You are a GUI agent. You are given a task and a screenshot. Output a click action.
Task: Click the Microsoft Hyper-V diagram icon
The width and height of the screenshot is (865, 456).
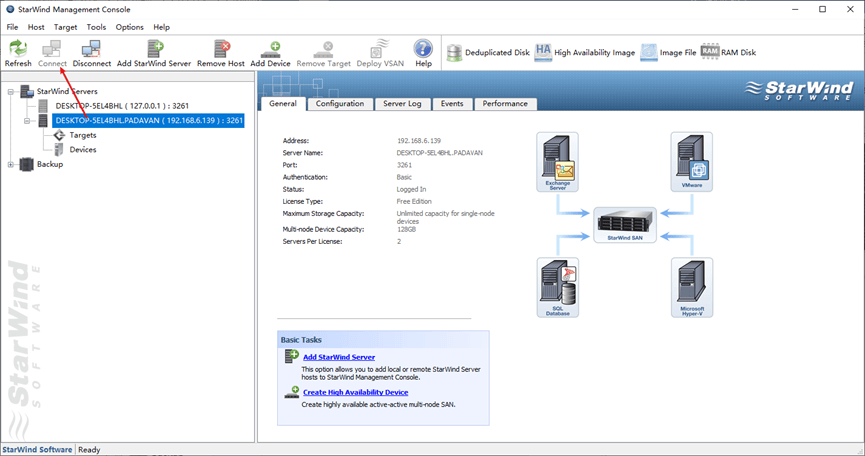[692, 287]
